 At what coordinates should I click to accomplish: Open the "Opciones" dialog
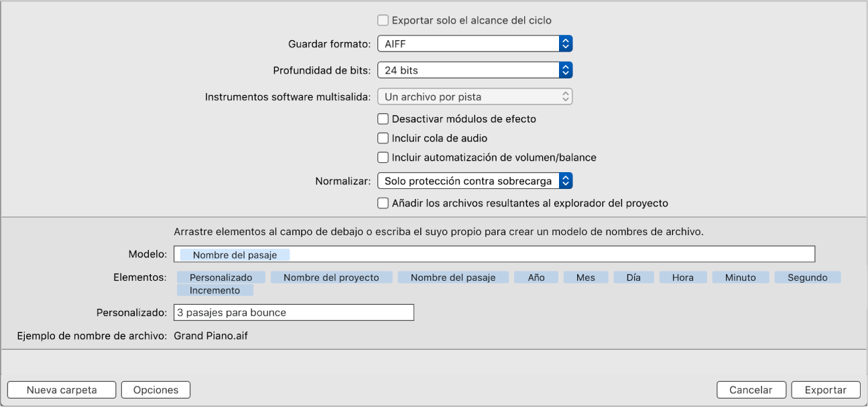[156, 389]
